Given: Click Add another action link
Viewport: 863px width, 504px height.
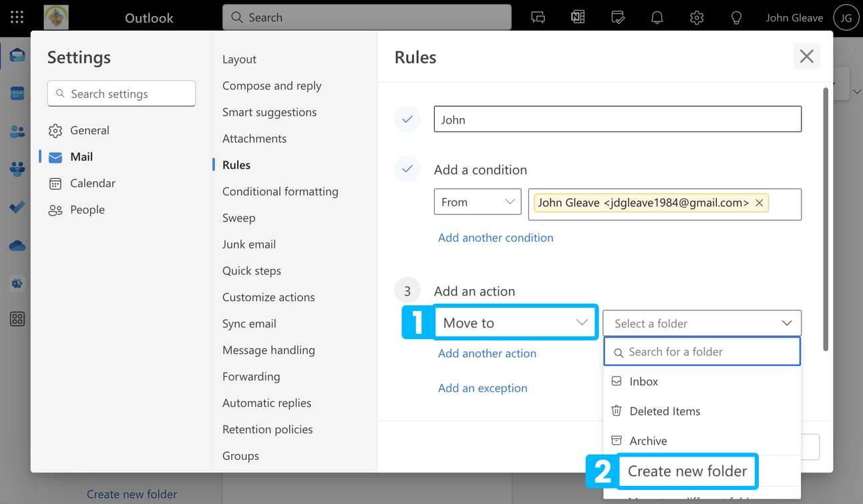Looking at the screenshot, I should [x=487, y=354].
